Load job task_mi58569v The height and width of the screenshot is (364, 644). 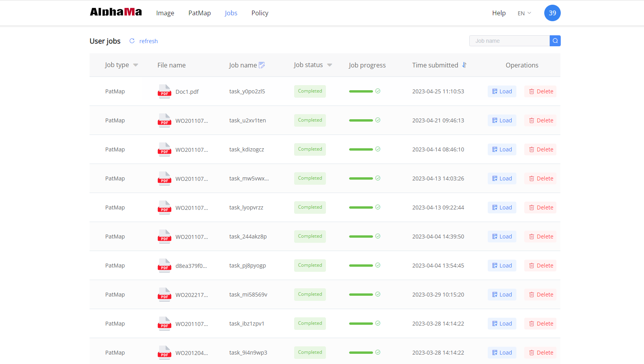pyautogui.click(x=502, y=295)
